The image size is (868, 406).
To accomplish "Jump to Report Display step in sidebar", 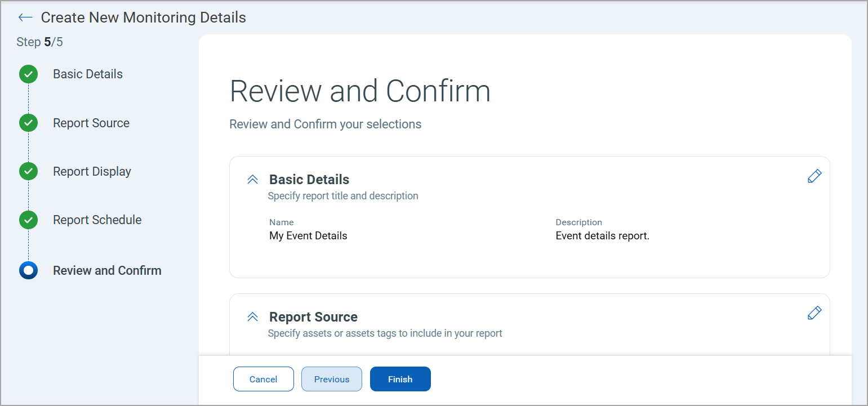I will (x=92, y=172).
